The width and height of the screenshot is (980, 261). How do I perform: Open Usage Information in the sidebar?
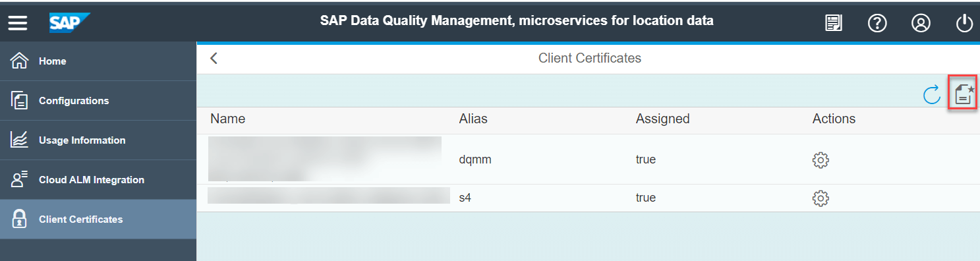point(98,140)
